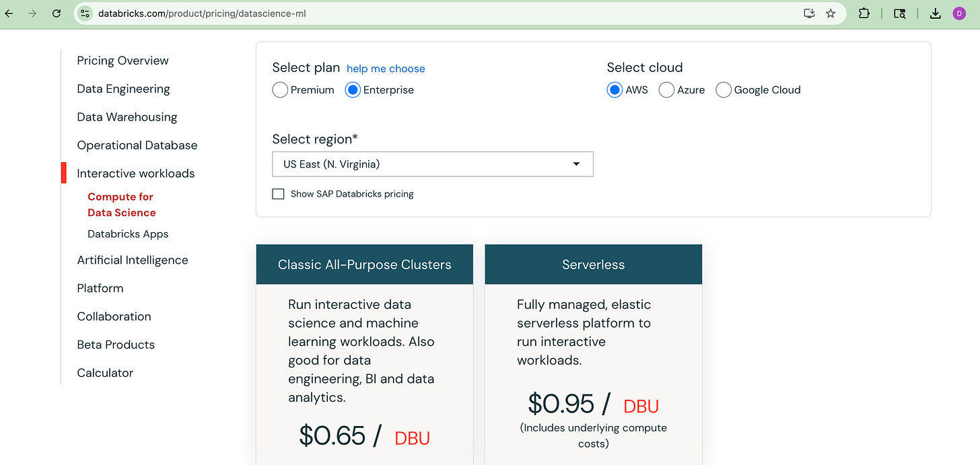Open Beta Products sidebar item
This screenshot has height=465, width=980.
click(116, 345)
